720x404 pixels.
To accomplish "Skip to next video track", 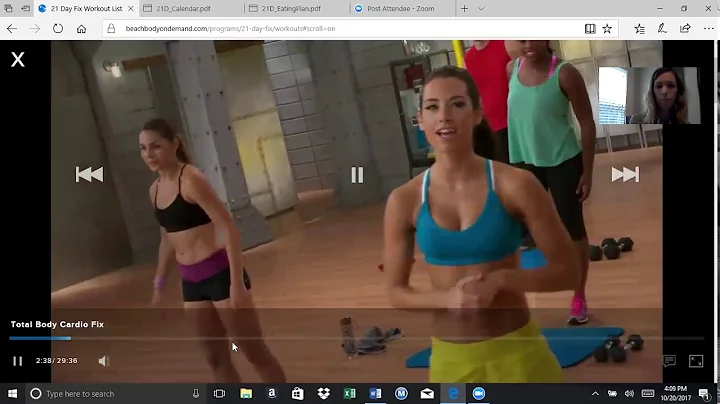I will 625,174.
